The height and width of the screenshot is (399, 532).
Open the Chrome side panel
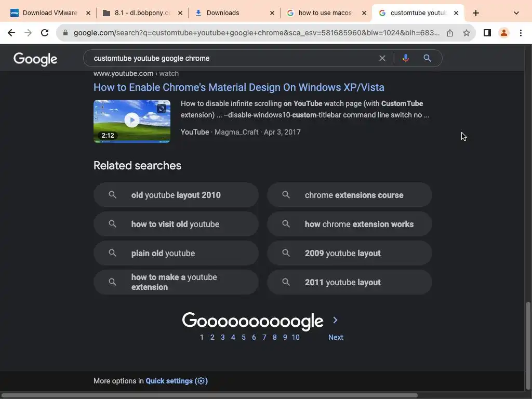click(487, 33)
